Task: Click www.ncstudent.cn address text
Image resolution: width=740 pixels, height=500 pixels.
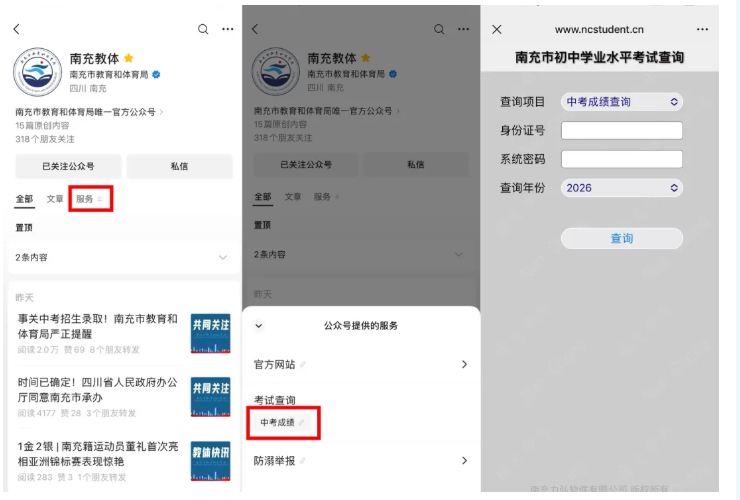Action: pos(599,30)
